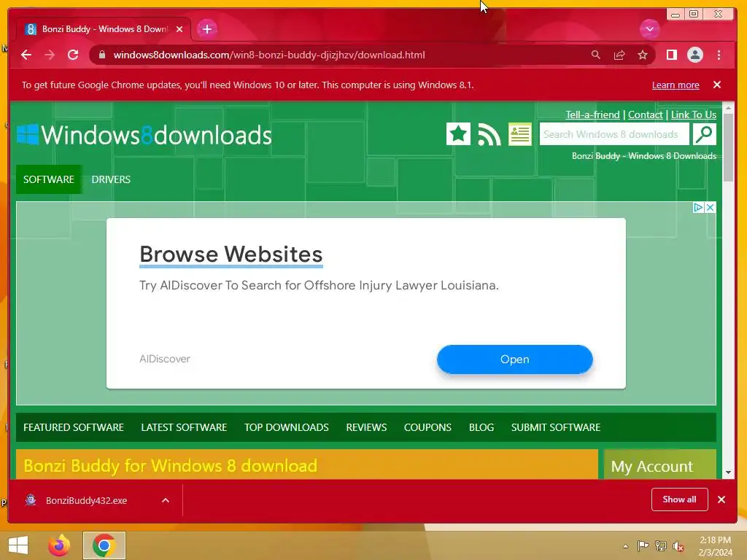The height and width of the screenshot is (560, 747).
Task: Go back to the previous page
Action: point(26,55)
